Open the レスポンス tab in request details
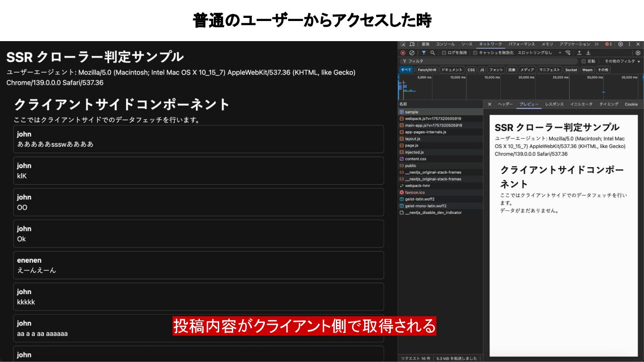Viewport: 644px width, 362px height. [554, 104]
